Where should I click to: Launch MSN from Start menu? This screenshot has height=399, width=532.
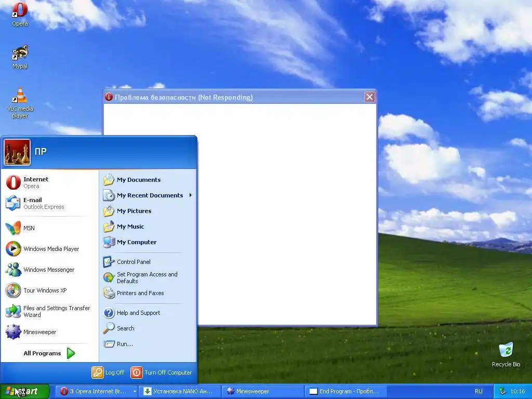(50, 228)
